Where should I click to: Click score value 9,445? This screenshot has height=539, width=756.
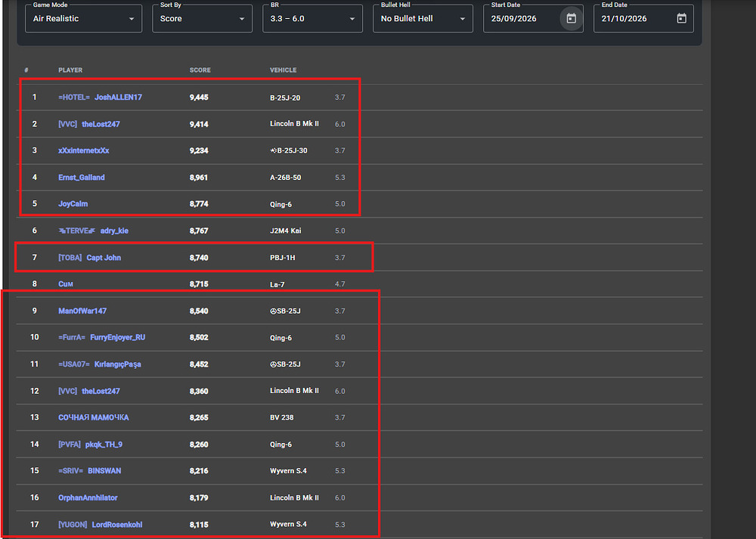pos(199,98)
